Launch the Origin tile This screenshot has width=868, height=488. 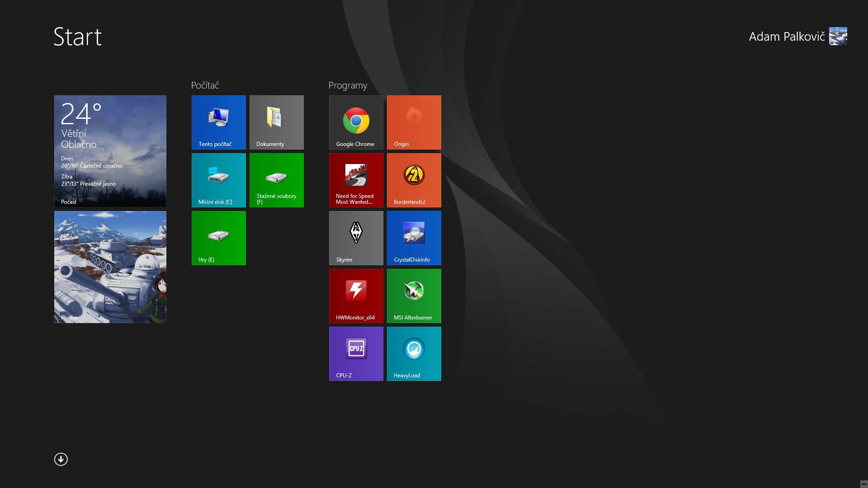pos(414,122)
